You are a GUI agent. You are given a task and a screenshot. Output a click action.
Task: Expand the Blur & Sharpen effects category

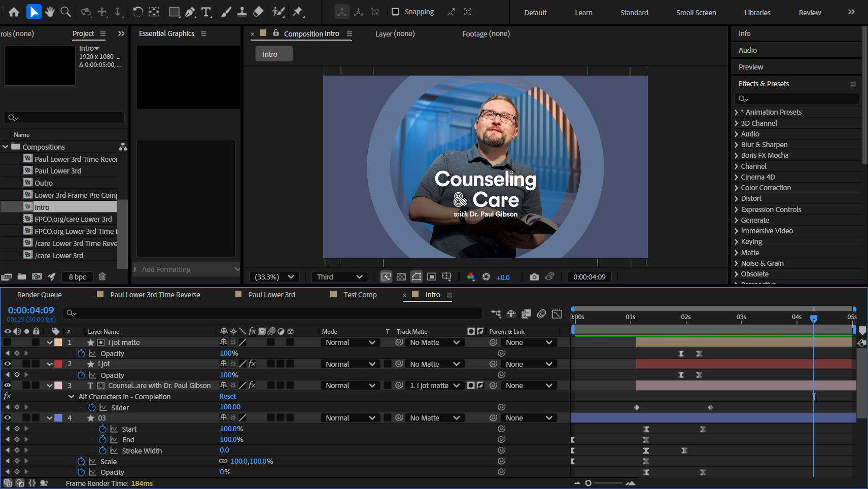click(x=736, y=145)
